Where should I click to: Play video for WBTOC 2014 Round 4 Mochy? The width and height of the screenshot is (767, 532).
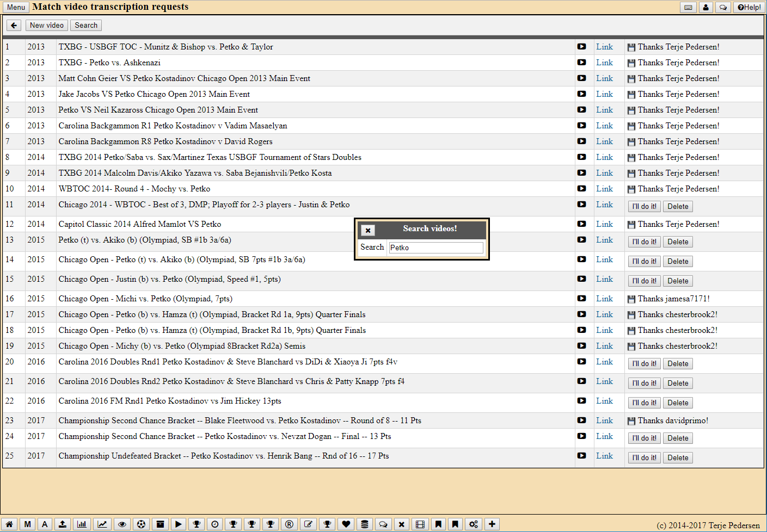(582, 189)
